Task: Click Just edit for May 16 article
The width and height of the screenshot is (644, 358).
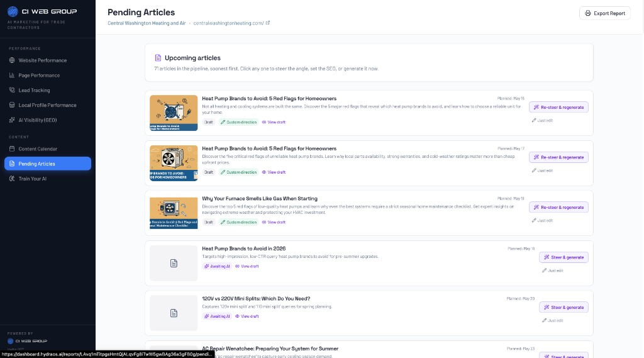Action: [542, 120]
